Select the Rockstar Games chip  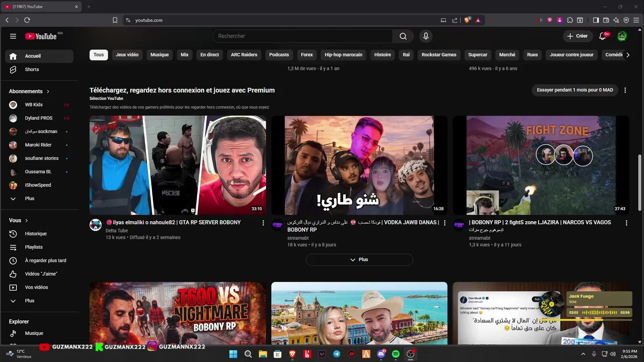439,55
